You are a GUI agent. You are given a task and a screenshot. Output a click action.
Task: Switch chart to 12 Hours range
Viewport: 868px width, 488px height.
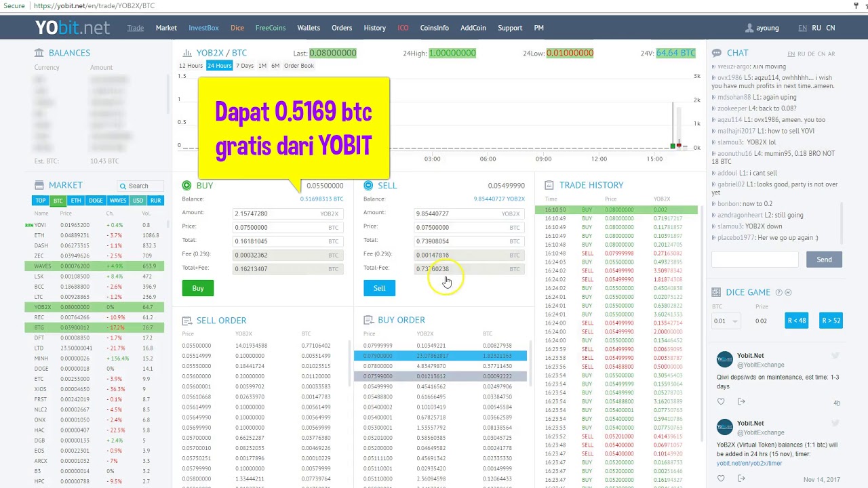[x=191, y=66]
